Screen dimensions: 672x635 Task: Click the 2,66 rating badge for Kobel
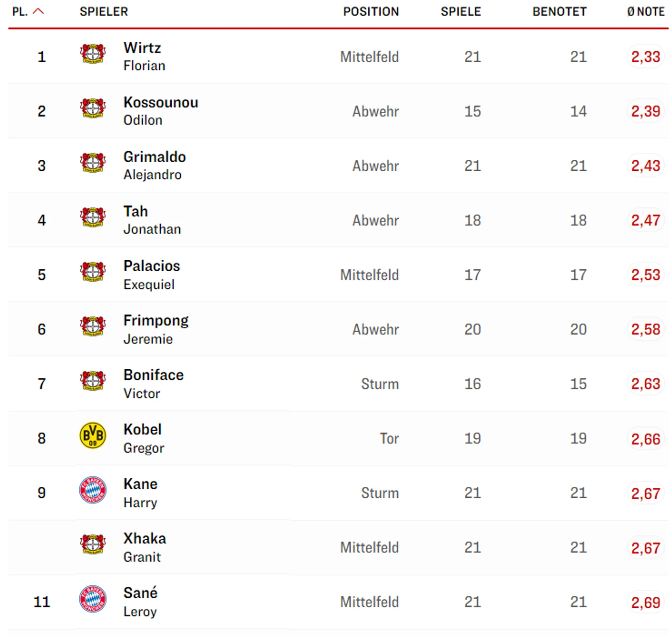(x=645, y=439)
